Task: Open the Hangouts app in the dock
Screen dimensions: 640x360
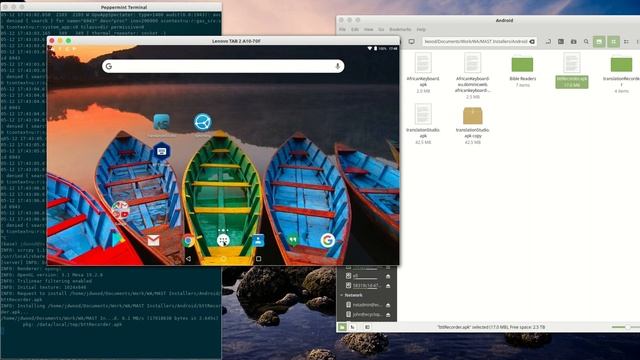Action: click(293, 240)
